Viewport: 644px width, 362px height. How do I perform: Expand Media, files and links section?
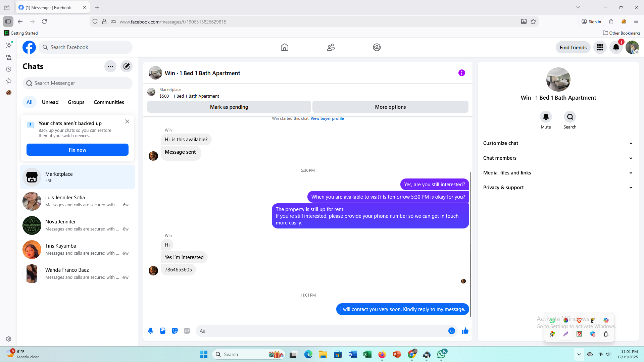[558, 173]
